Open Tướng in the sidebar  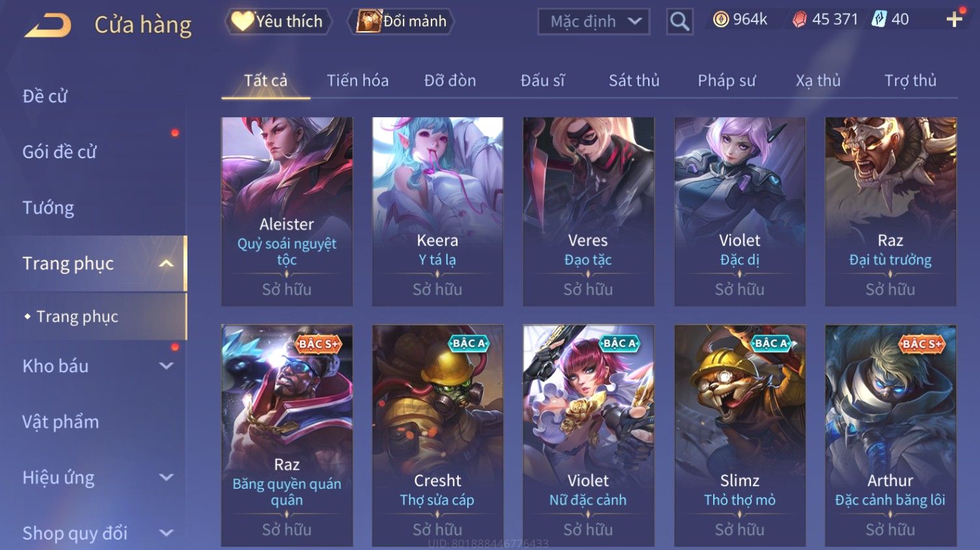48,208
